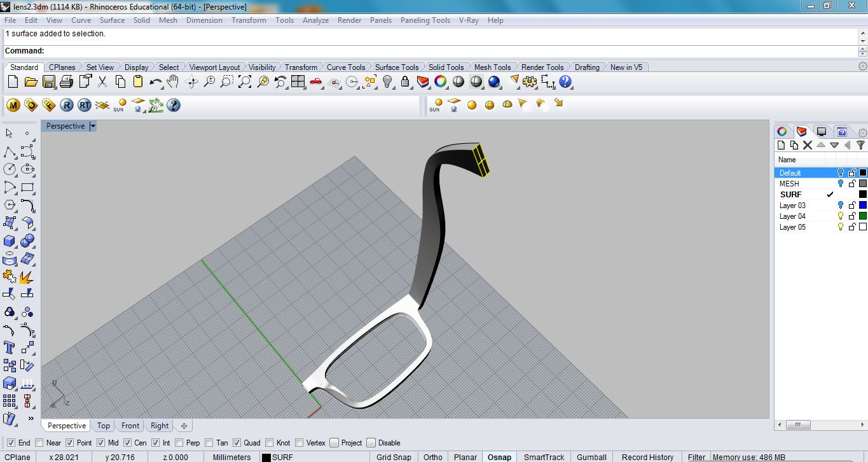The height and width of the screenshot is (462, 868).
Task: Click the four-viewport layout icon
Action: click(298, 81)
